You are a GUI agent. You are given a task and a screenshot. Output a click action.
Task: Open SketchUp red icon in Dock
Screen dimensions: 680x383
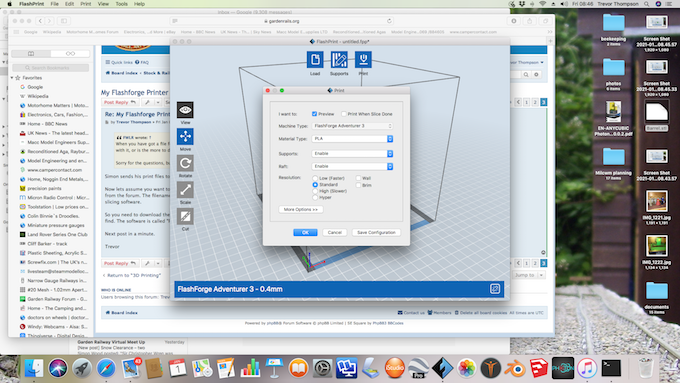tap(539, 368)
